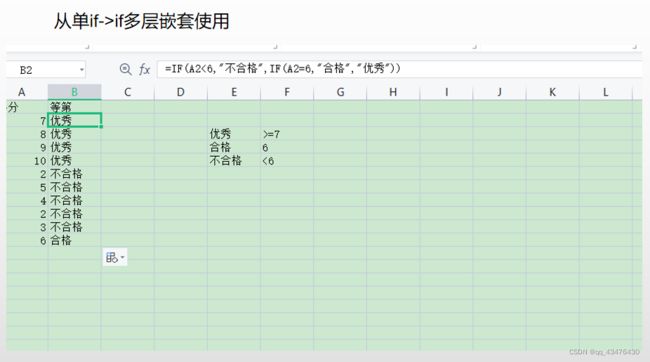
Task: Select '不合格' next to score 5
Action: point(75,187)
